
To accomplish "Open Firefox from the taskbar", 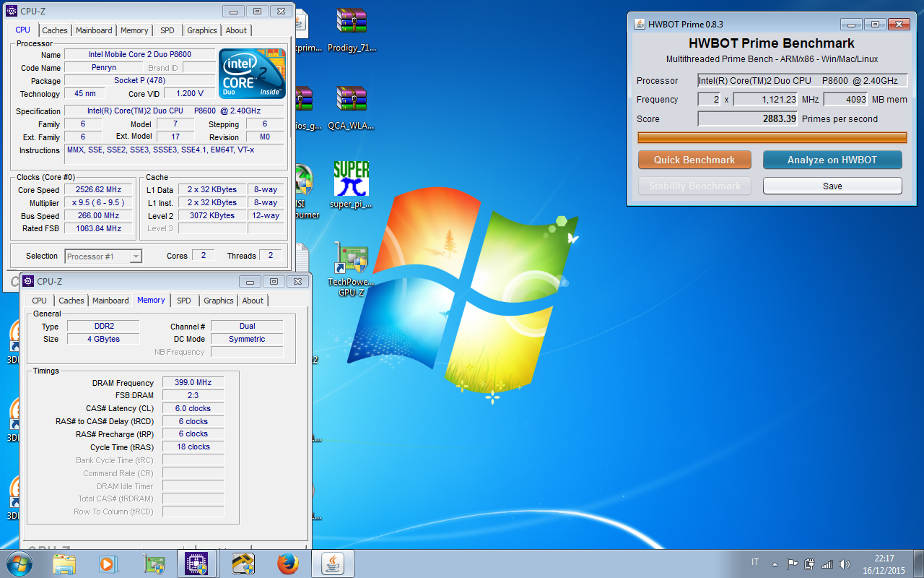I will [287, 564].
